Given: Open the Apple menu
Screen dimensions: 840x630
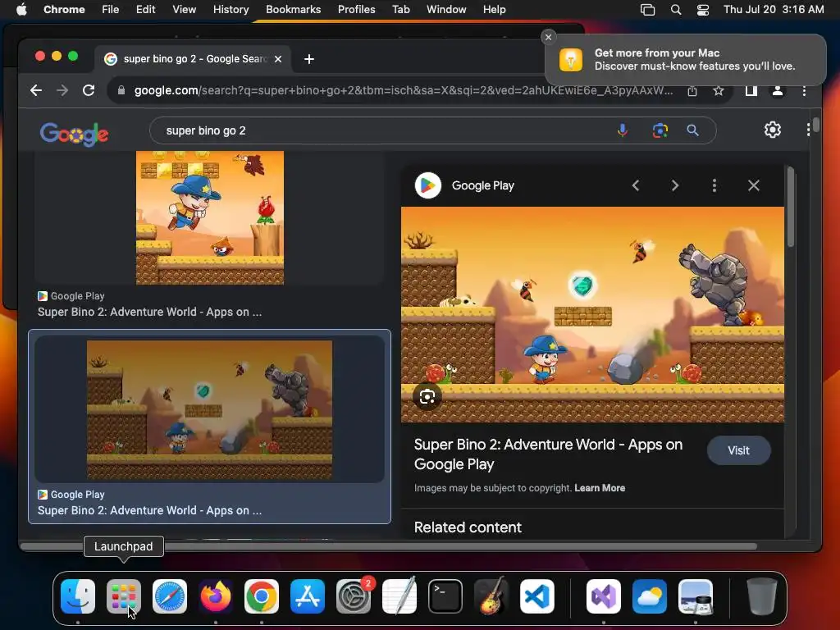Looking at the screenshot, I should 21,9.
